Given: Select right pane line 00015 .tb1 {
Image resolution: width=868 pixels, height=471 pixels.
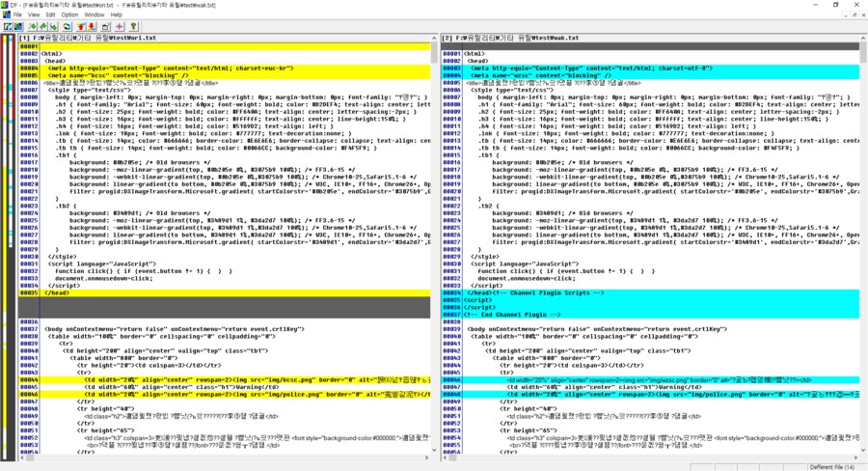Looking at the screenshot, I should [x=650, y=155].
